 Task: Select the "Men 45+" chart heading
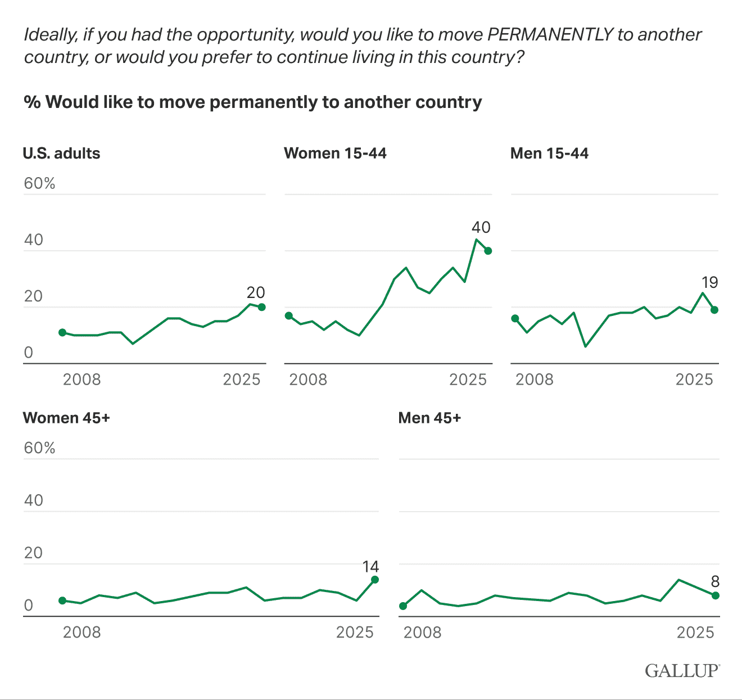429,418
